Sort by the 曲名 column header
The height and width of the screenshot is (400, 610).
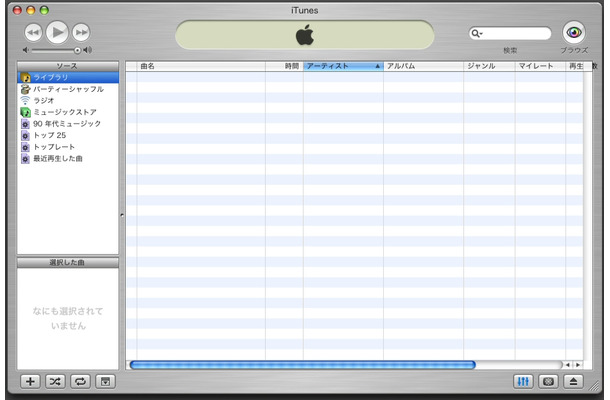click(201, 66)
